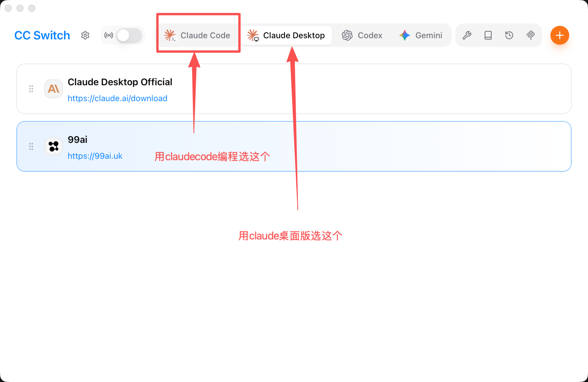Screen dimensions: 588x382
Task: Click the Anthropic logo on Official card
Action: click(x=54, y=89)
